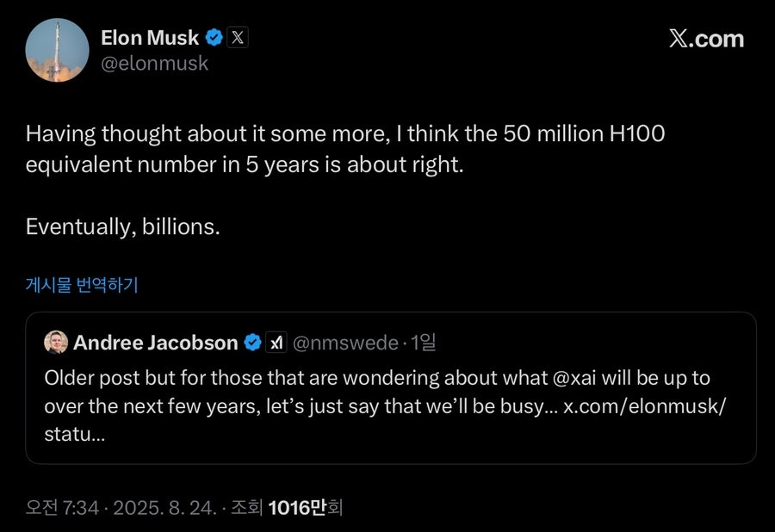
Task: Click the quoted post's 1일 timestamp
Action: (x=423, y=343)
